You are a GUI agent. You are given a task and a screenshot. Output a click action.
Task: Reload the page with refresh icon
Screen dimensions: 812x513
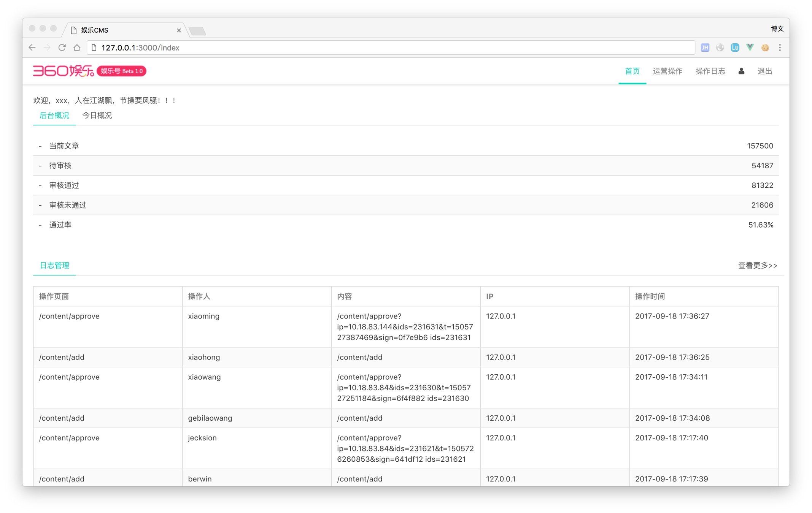[x=62, y=47]
